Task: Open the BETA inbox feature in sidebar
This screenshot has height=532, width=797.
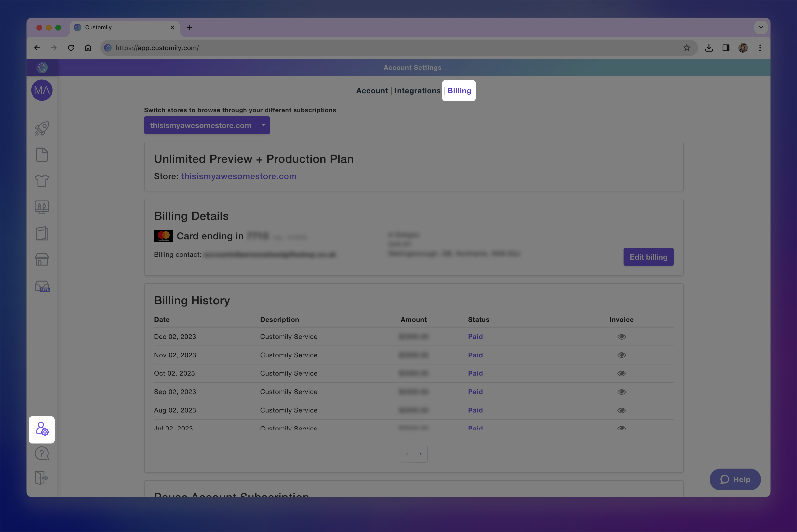Action: [41, 286]
